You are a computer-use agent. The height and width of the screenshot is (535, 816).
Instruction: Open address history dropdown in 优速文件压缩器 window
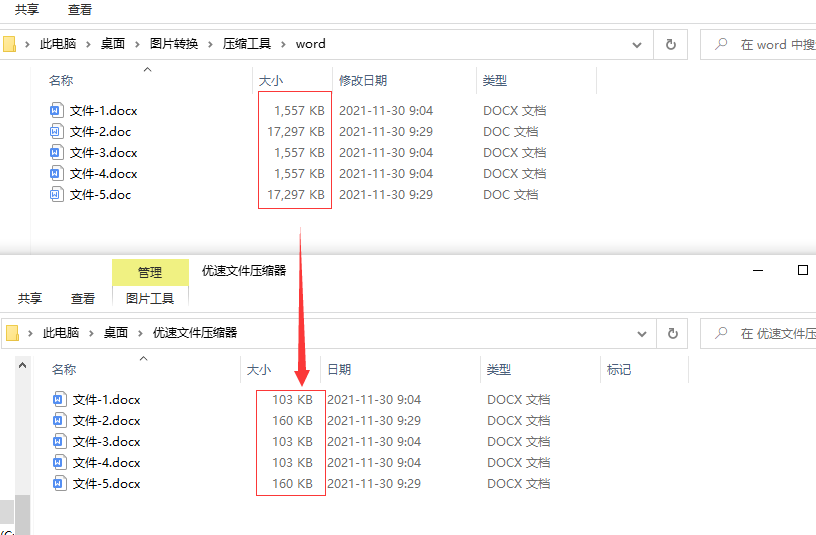(642, 334)
